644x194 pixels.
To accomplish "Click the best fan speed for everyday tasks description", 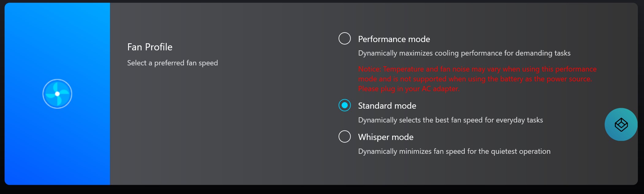I will [x=450, y=120].
